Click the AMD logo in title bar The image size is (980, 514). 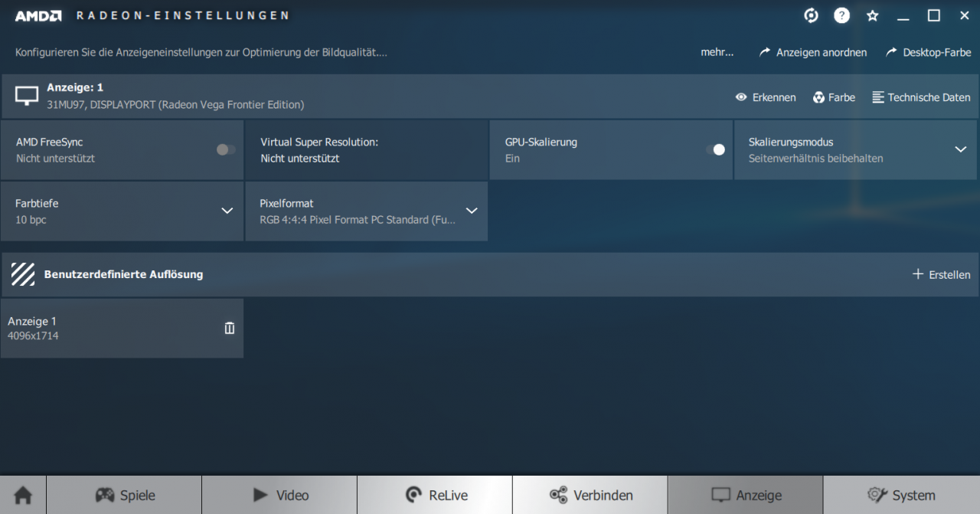pyautogui.click(x=38, y=15)
